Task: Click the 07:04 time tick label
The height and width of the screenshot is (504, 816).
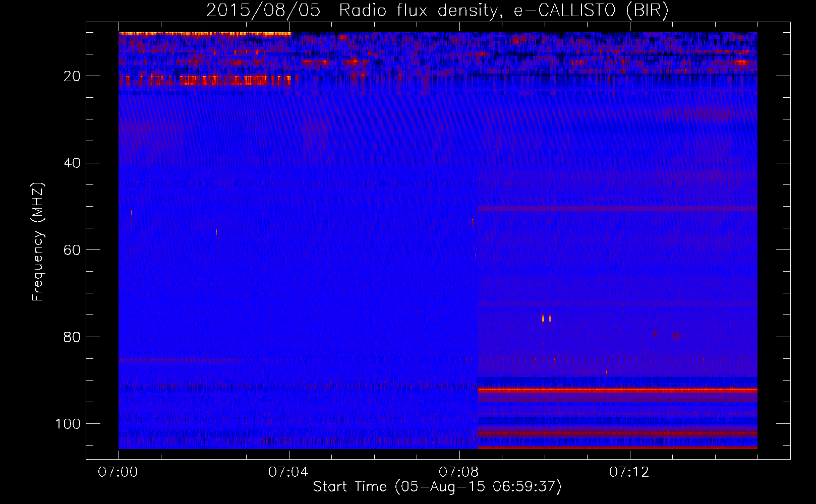Action: click(x=288, y=472)
